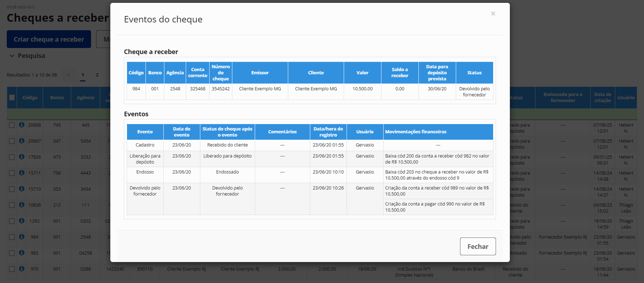Check the checkbox for cheque 20668
The image size is (644, 283).
[x=12, y=125]
